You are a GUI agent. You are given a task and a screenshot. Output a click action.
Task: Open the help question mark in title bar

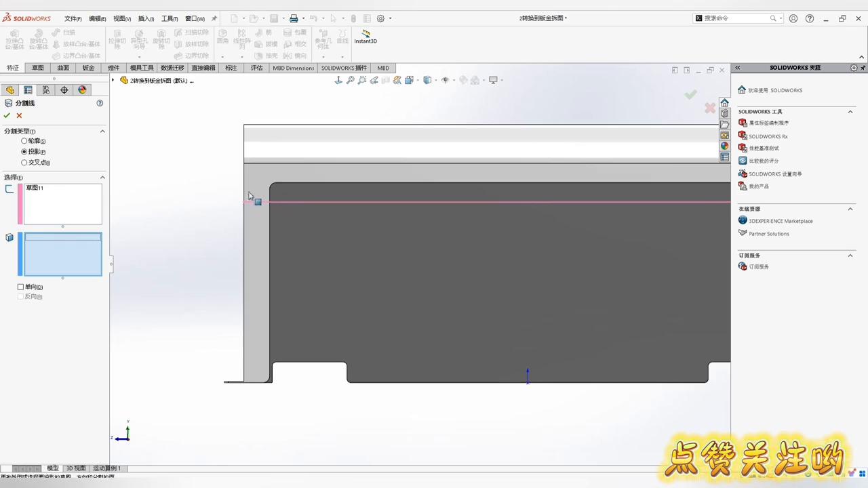tap(810, 18)
